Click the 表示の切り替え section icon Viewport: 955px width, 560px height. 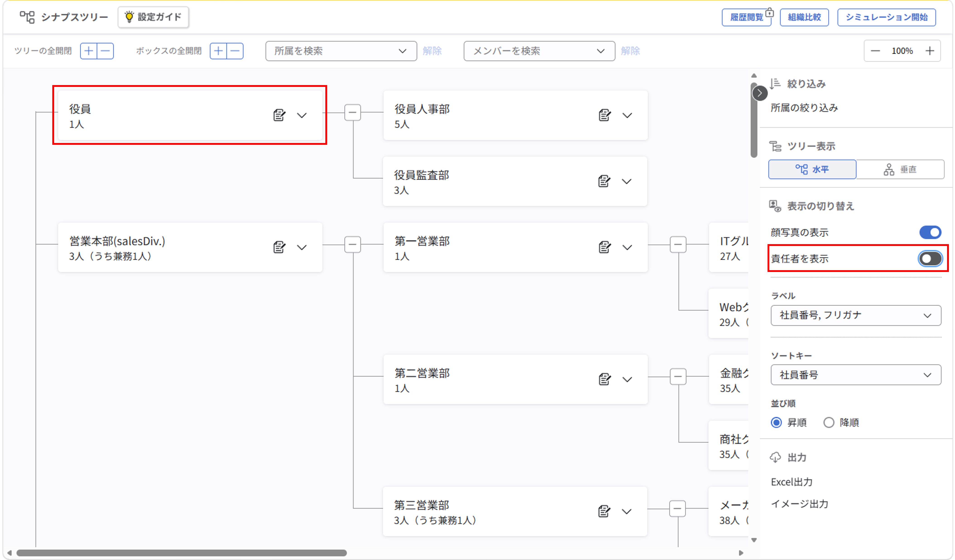point(775,206)
